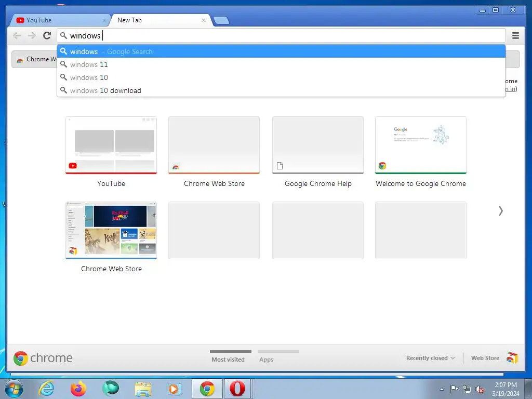Click the red YouTube icon on thumbnail
532x399 pixels.
(73, 166)
